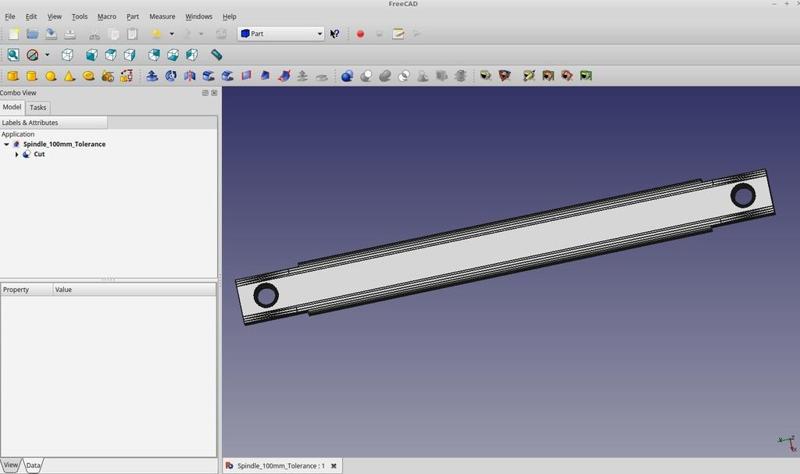
Task: Click the What's This help icon
Action: (335, 34)
